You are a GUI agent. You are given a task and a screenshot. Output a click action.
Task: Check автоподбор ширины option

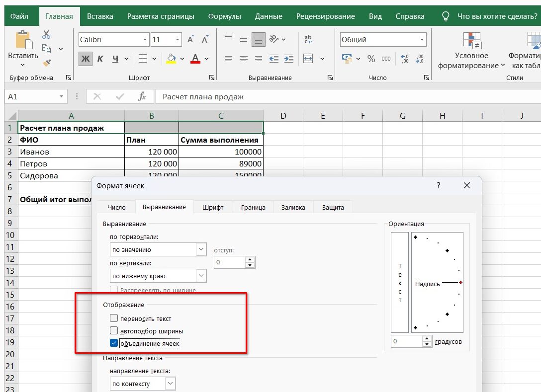point(114,330)
